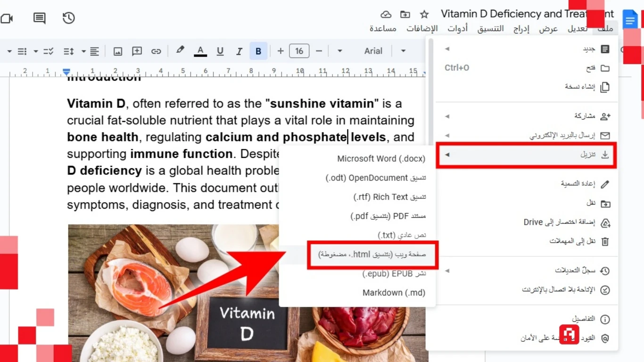The height and width of the screenshot is (362, 644).
Task: Open the إدراج (Insert) menu
Action: [521, 29]
